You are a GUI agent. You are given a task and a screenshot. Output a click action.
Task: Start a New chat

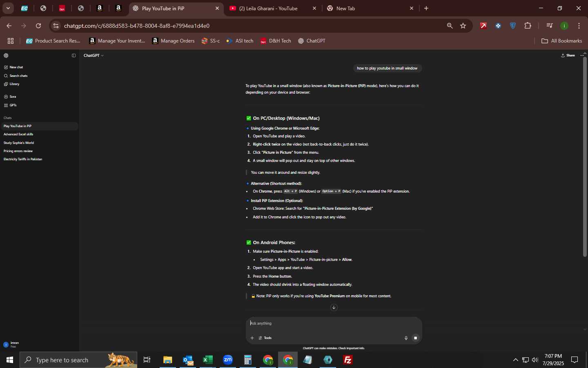click(x=13, y=67)
